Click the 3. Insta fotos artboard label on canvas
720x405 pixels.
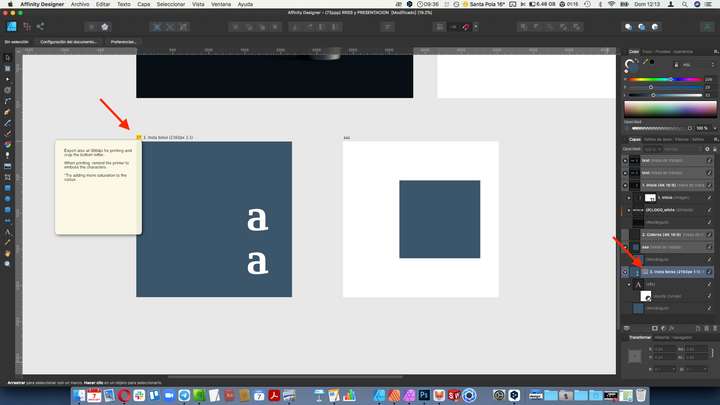coord(168,137)
